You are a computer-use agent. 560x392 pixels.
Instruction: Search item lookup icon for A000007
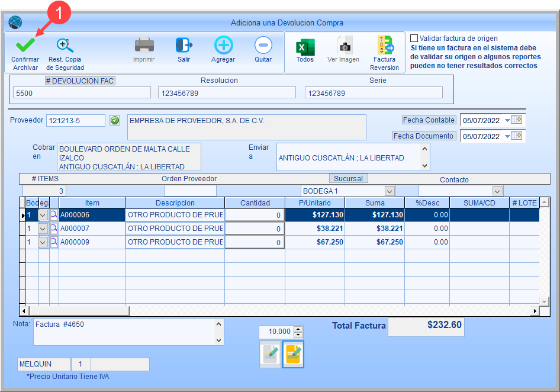pos(54,229)
